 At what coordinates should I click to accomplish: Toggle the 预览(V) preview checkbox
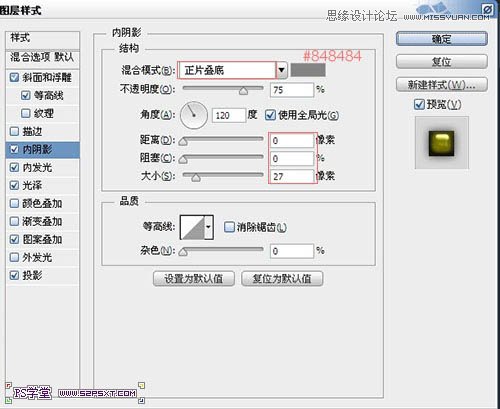(x=419, y=104)
